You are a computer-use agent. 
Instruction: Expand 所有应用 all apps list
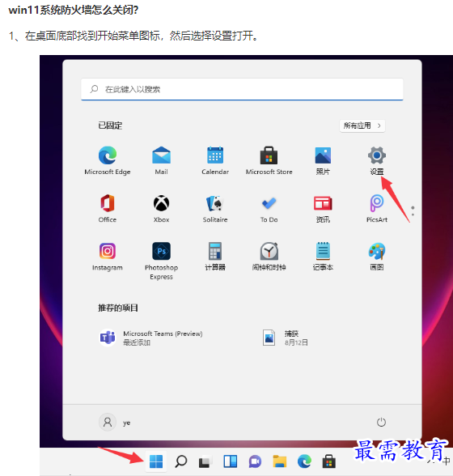click(x=362, y=125)
